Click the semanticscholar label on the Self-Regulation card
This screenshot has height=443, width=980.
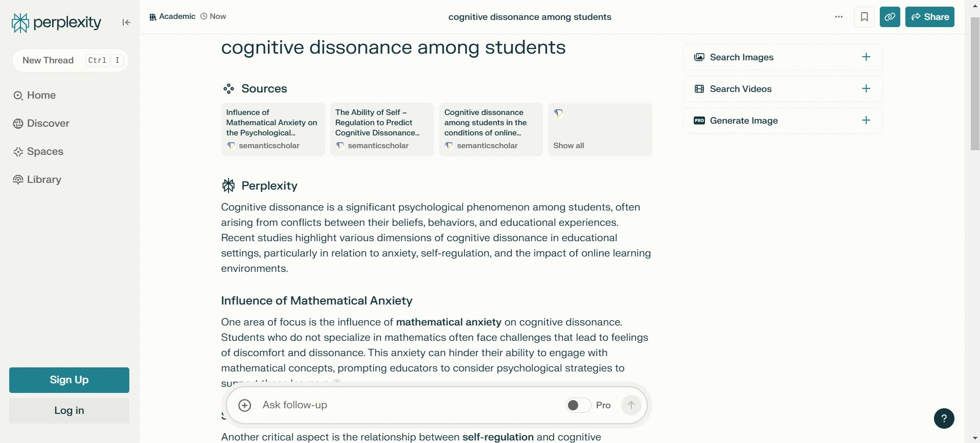pyautogui.click(x=378, y=146)
